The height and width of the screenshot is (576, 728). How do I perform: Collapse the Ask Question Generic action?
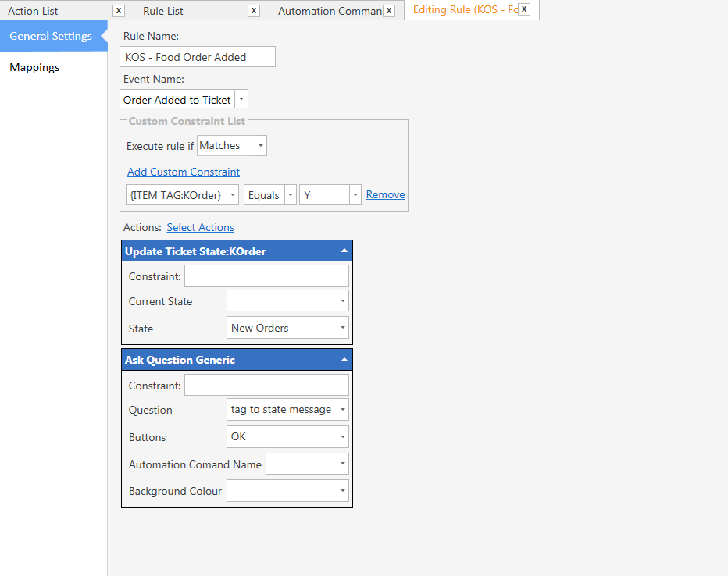click(x=344, y=360)
